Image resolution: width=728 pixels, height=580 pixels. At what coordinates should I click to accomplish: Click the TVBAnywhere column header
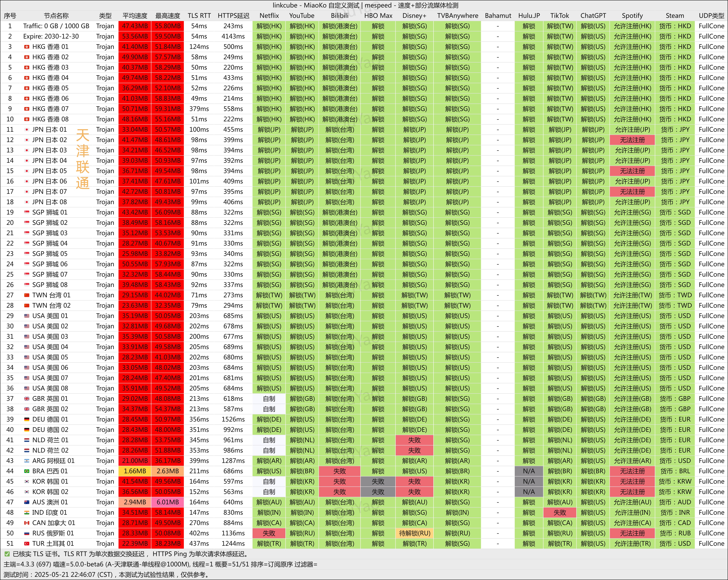point(458,16)
